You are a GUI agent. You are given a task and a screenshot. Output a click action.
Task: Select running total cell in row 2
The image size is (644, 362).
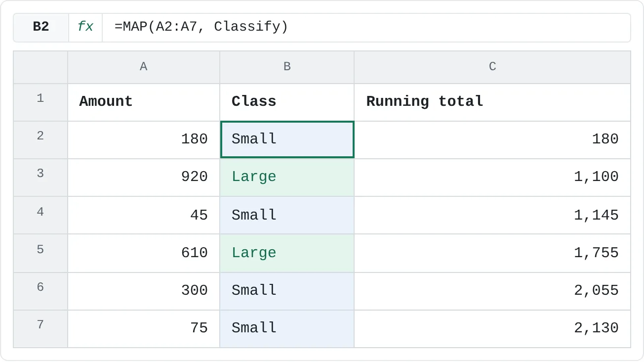(492, 139)
